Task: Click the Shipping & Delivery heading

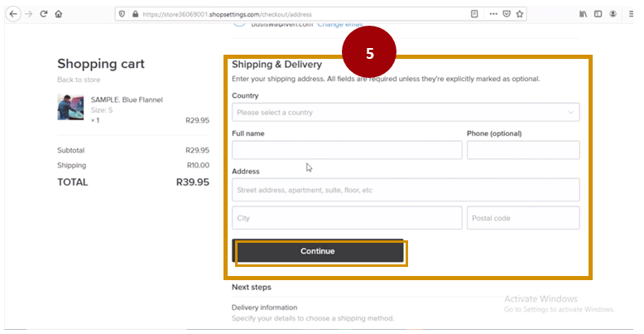Action: coord(276,64)
